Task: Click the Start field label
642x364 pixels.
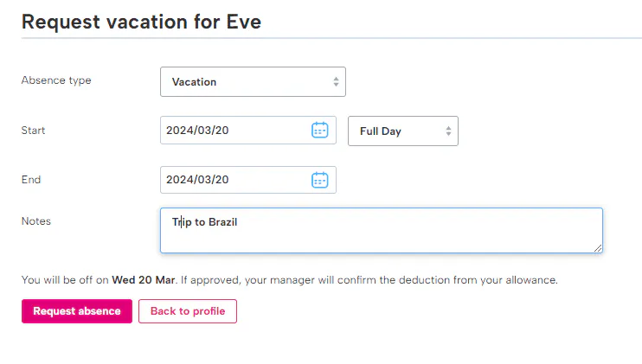Action: [x=33, y=131]
